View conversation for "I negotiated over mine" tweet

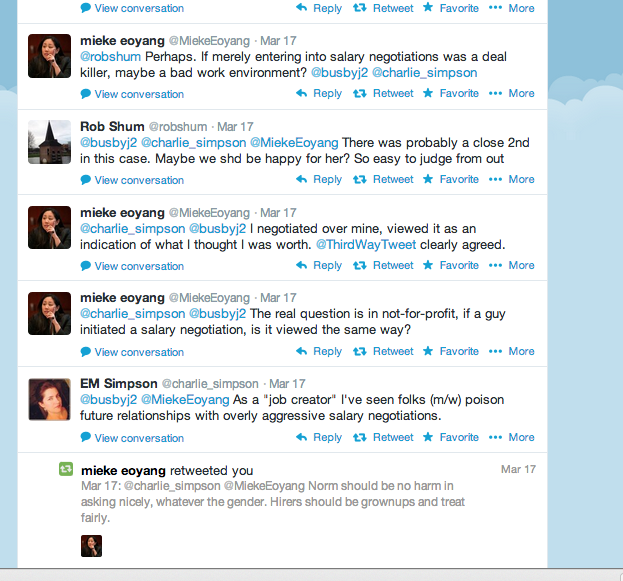click(132, 266)
